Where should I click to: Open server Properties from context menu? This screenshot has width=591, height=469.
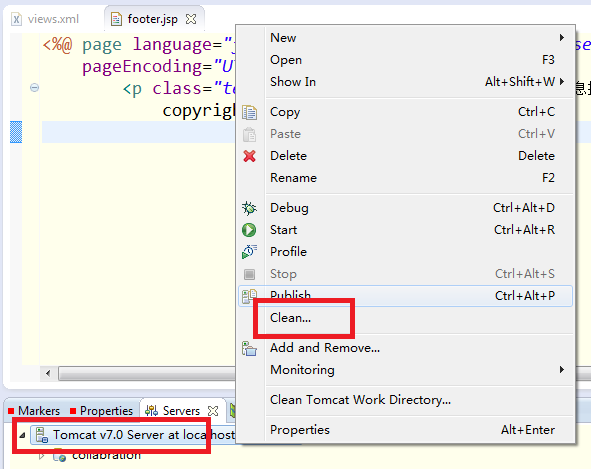point(405,430)
